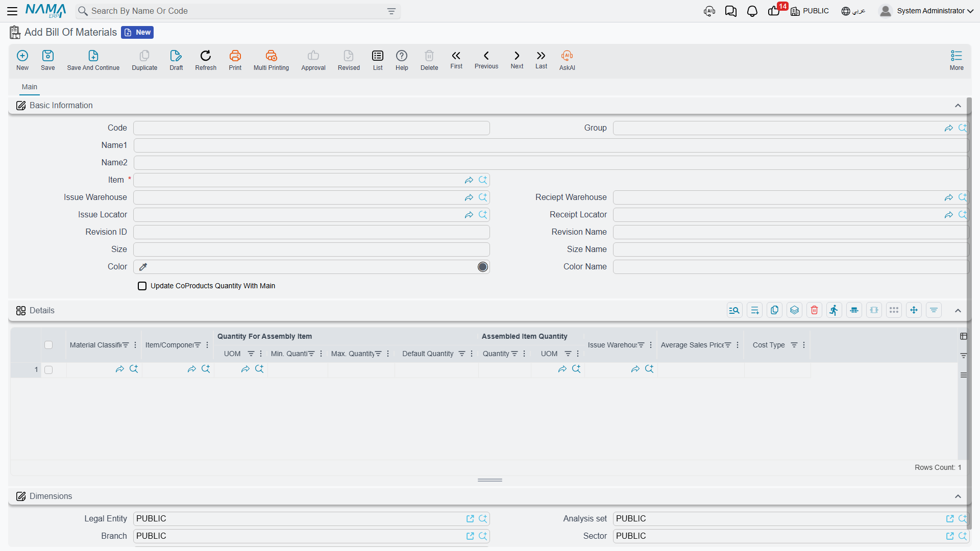Open Average Sales Price column filter
Image resolution: width=980 pixels, height=551 pixels.
728,345
